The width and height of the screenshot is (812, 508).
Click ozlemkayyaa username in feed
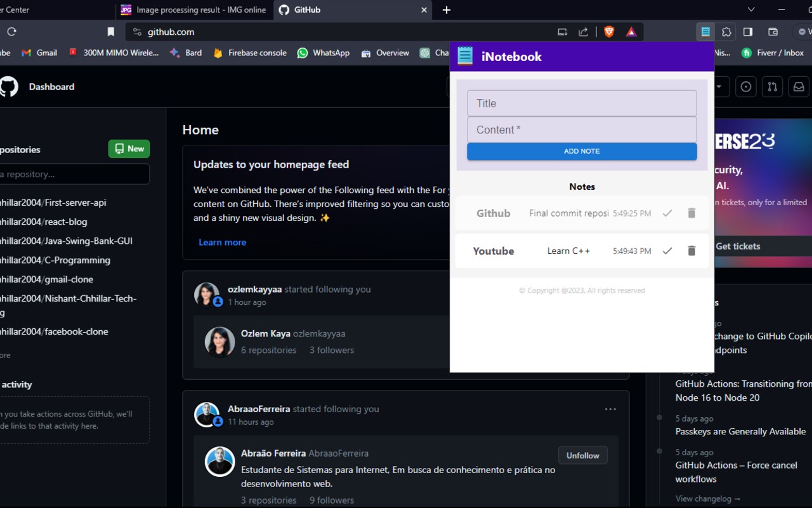[x=254, y=289]
